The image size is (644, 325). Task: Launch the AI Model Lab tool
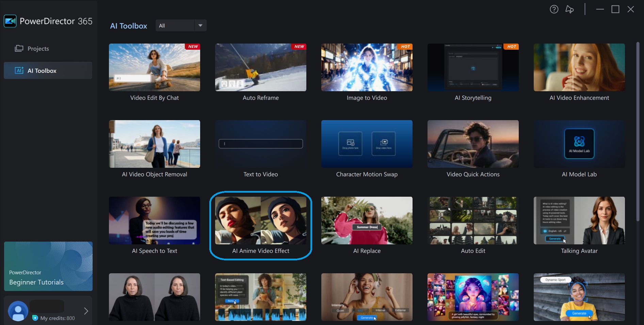click(x=579, y=144)
